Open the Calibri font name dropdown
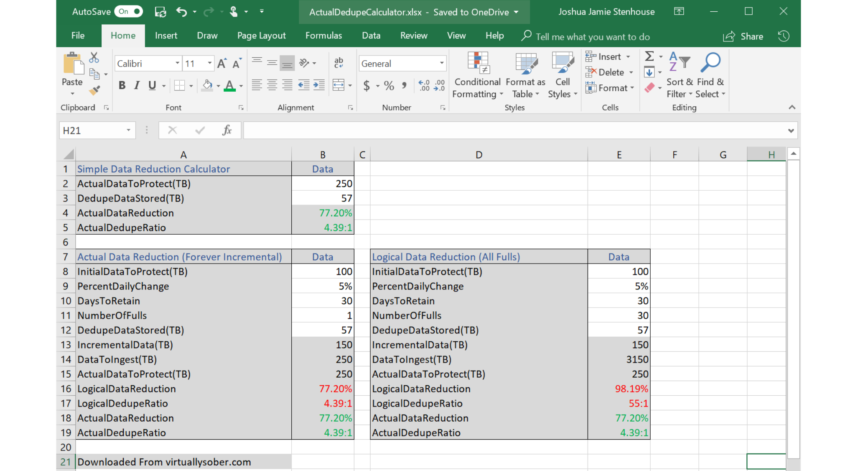 (177, 64)
